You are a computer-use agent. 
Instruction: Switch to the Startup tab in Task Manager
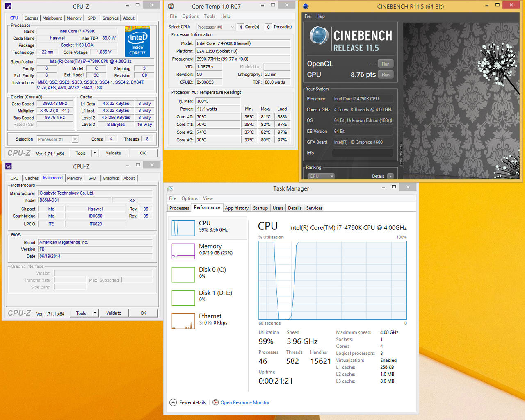coord(260,208)
